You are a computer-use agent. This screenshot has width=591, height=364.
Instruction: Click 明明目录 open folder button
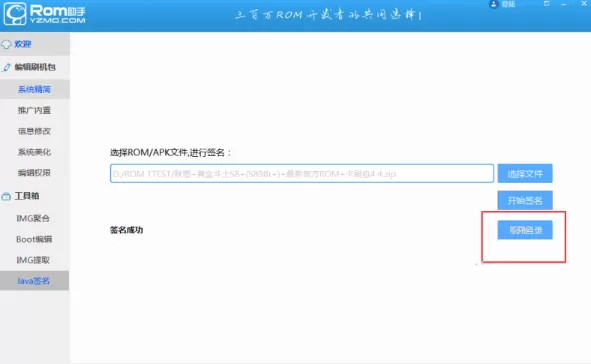[x=525, y=230]
